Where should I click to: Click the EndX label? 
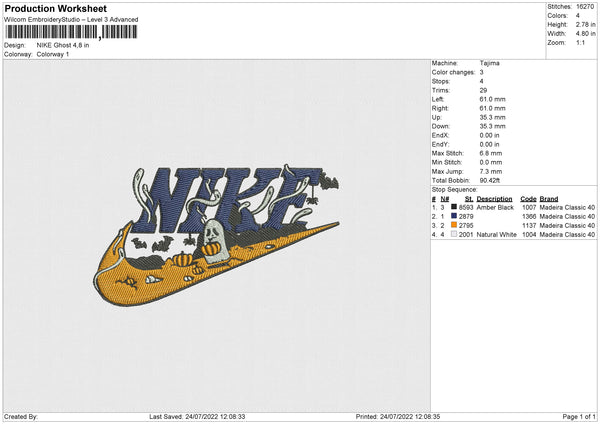coord(440,135)
